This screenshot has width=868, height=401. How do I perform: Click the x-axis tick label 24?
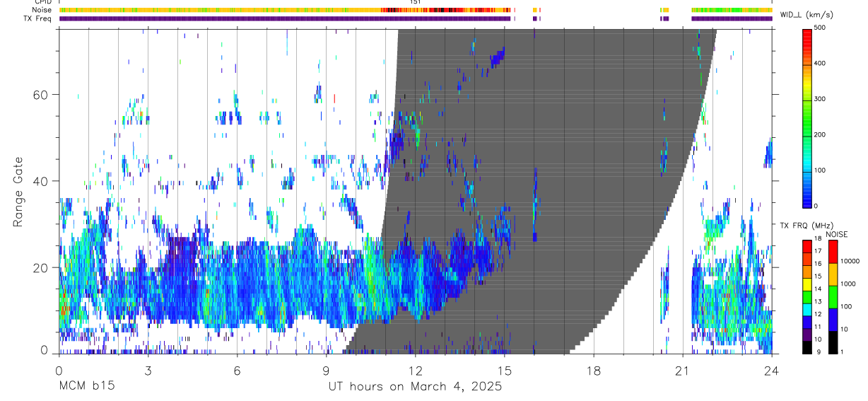point(771,370)
